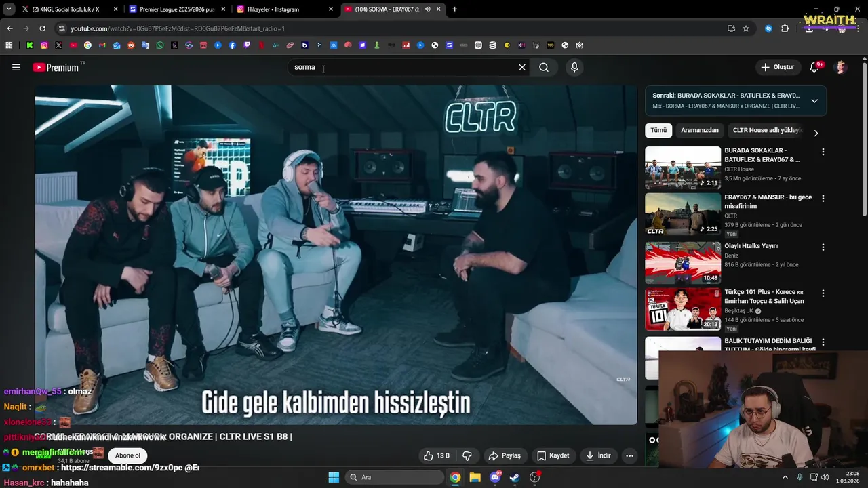The image size is (868, 488).
Task: Open the Gmail bookmark
Action: pos(102,45)
